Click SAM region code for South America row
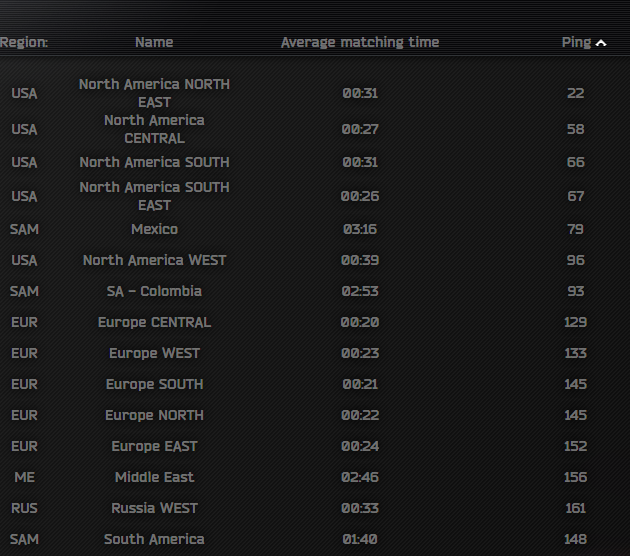This screenshot has width=630, height=556. [24, 539]
